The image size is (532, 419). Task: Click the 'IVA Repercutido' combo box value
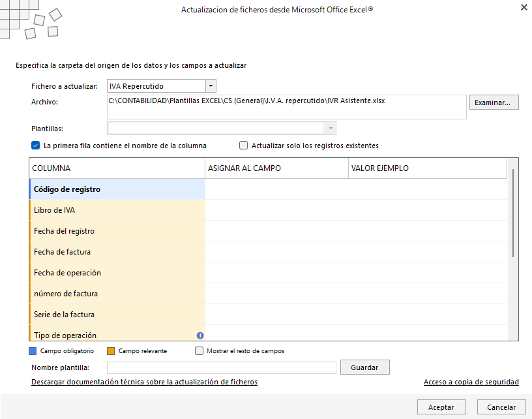pyautogui.click(x=156, y=86)
